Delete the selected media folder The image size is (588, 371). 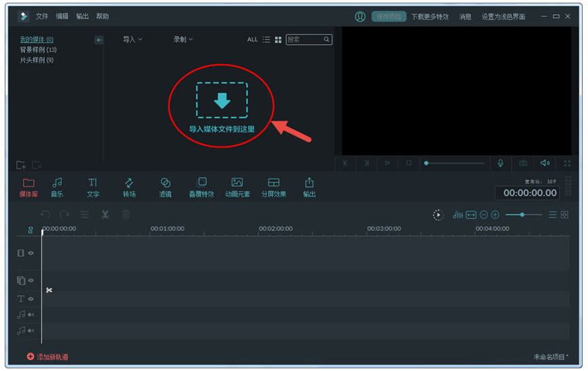pos(37,165)
